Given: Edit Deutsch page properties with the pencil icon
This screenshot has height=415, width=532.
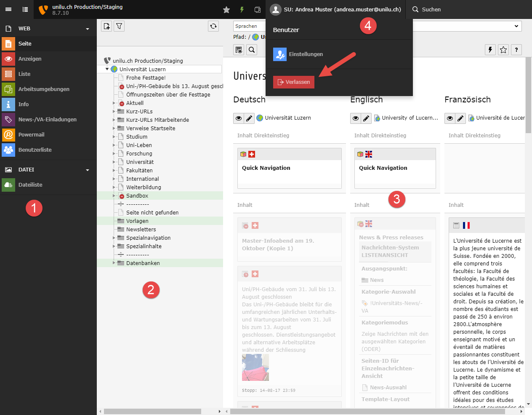Looking at the screenshot, I should click(249, 118).
